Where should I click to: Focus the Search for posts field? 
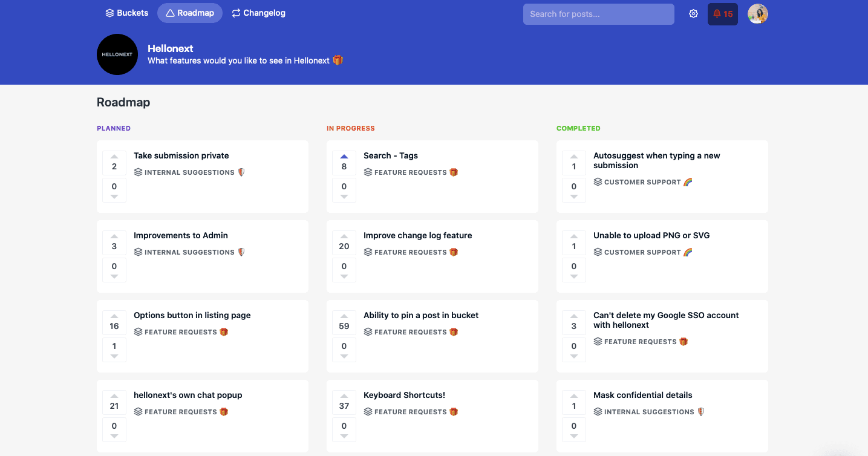(x=599, y=14)
